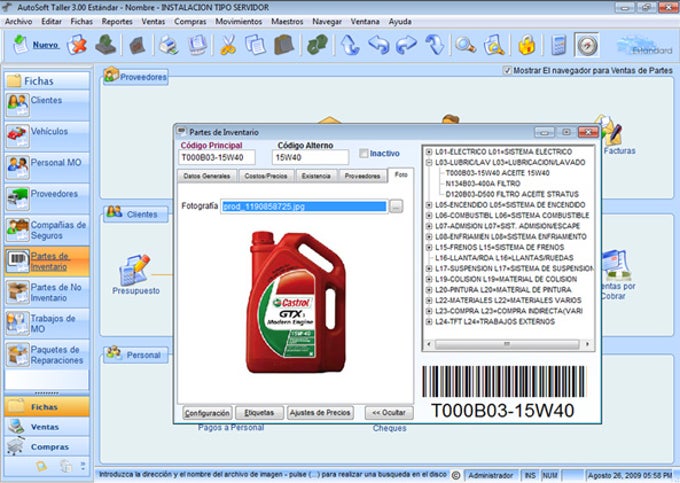Screen dimensions: 680x483
Task: Expand the L08-ENFRIAMIEN tree node
Action: (429, 237)
